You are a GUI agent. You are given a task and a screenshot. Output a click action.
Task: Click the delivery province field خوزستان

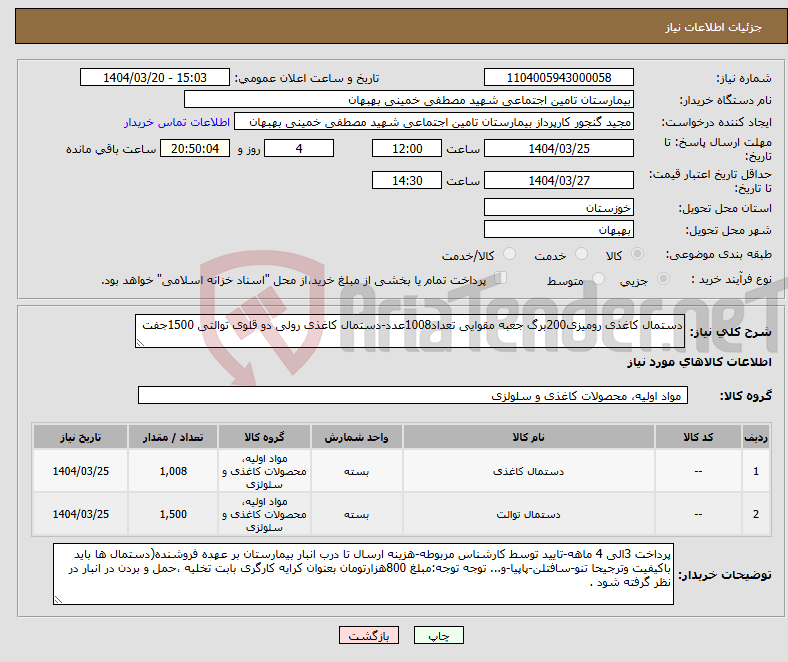tap(558, 207)
